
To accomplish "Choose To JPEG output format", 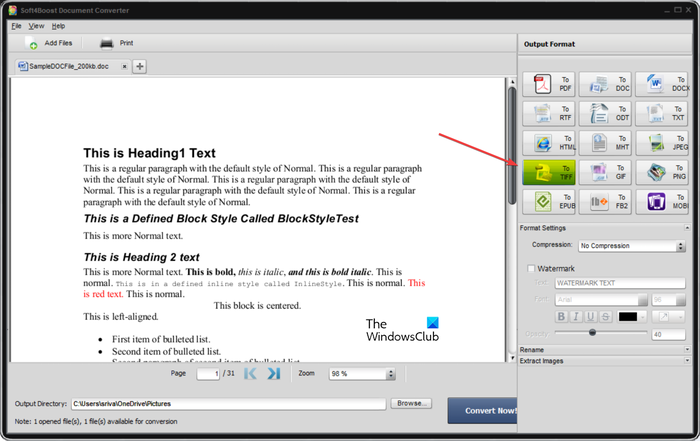I will 662,143.
